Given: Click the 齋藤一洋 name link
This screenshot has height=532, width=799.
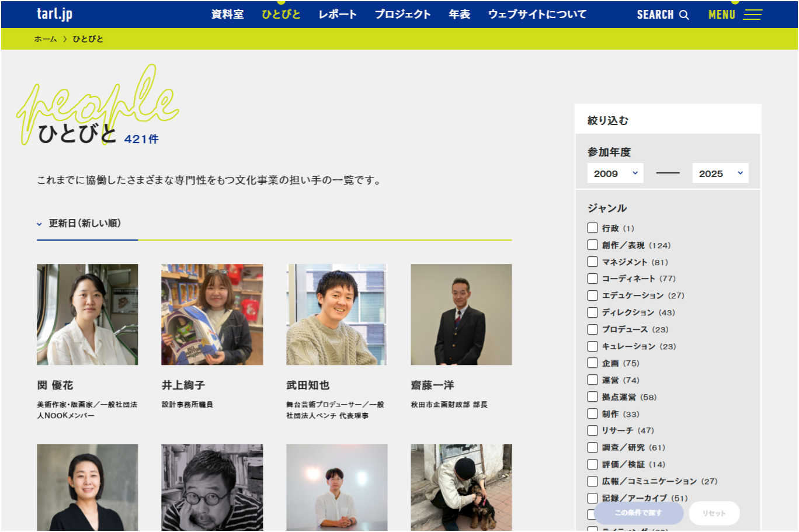Looking at the screenshot, I should pyautogui.click(x=432, y=385).
